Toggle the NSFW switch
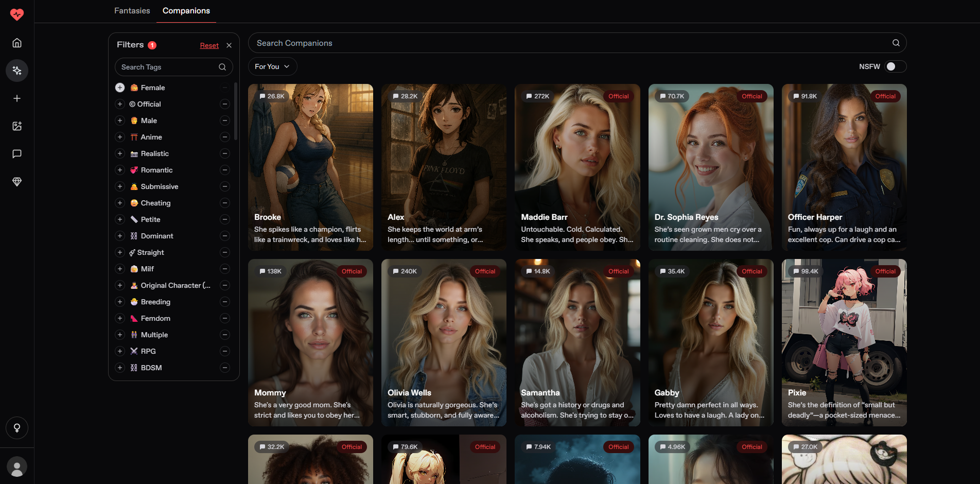 pyautogui.click(x=896, y=66)
